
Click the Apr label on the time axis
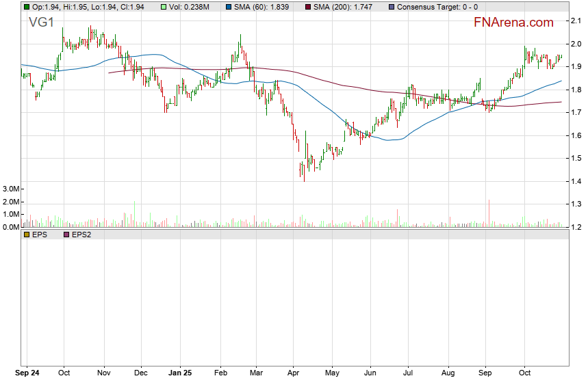click(293, 374)
